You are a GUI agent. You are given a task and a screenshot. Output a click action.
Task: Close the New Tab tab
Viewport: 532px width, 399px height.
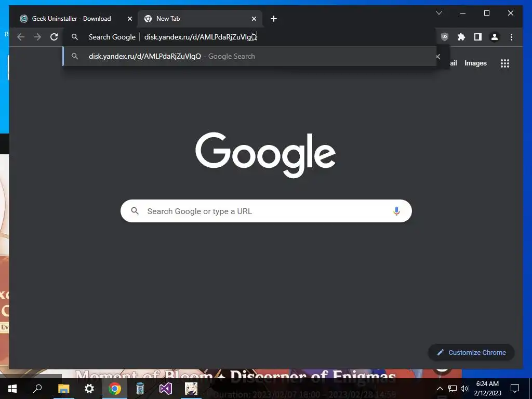(x=254, y=19)
